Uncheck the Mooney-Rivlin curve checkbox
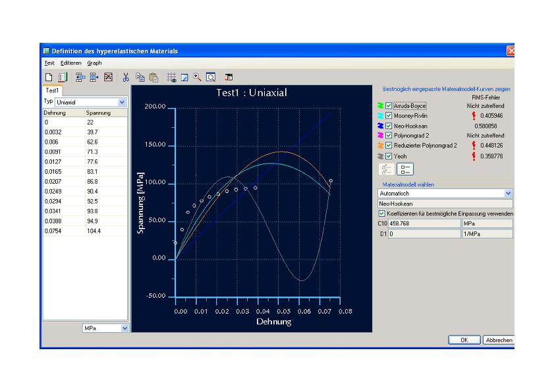This screenshot has height=392, width=554. point(389,115)
